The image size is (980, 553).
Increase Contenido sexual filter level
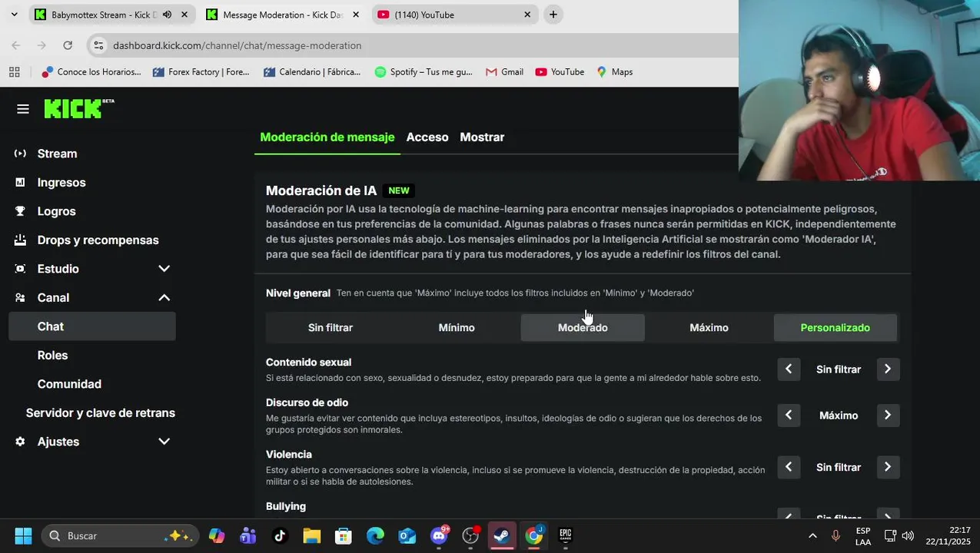[888, 369]
